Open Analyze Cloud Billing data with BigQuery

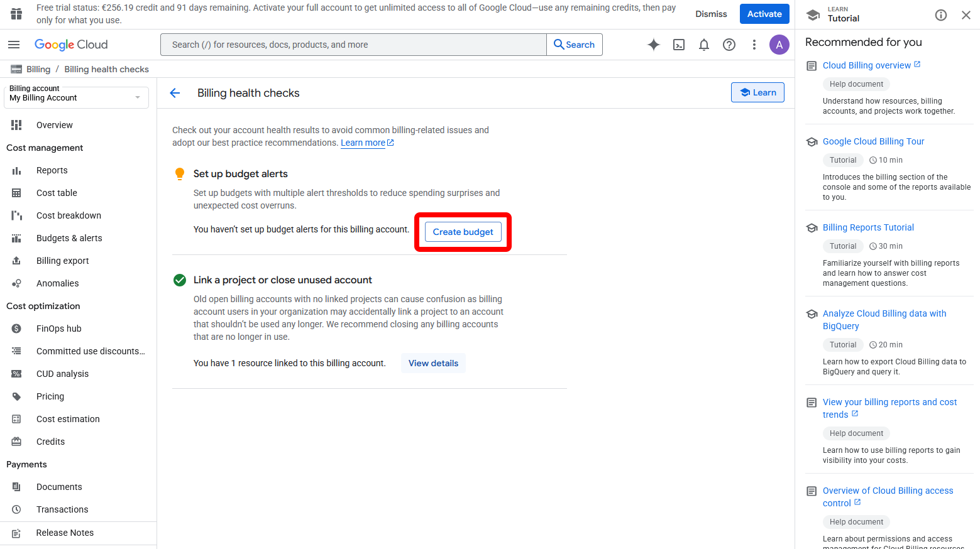coord(884,320)
